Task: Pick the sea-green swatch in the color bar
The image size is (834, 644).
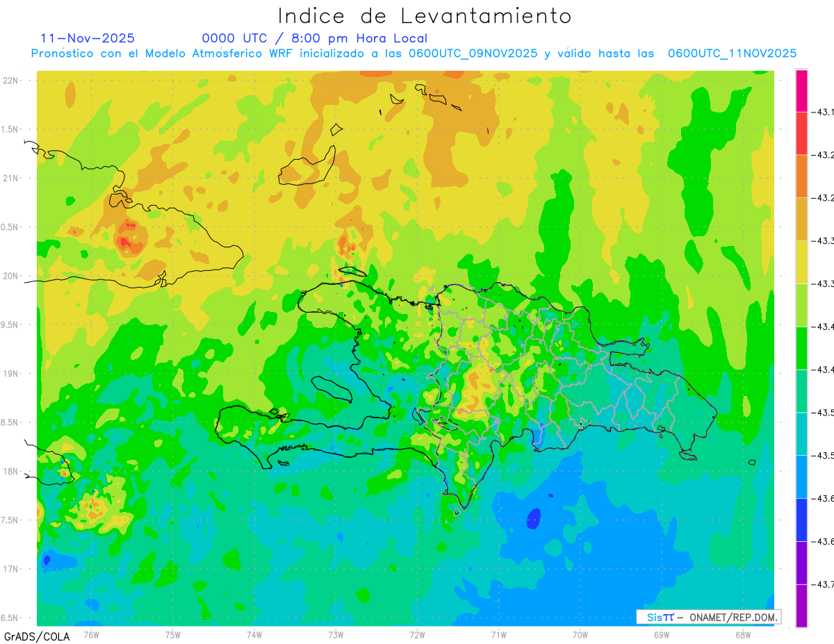Action: [x=801, y=391]
